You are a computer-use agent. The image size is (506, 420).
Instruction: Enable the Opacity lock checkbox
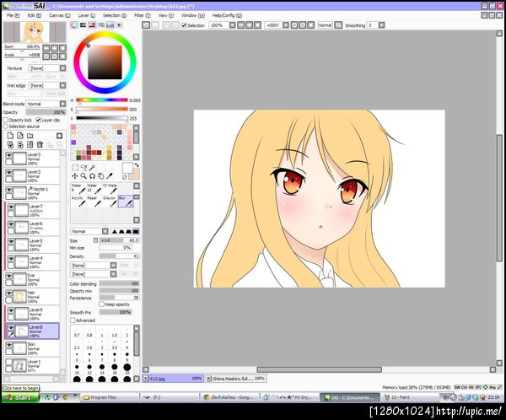(6, 120)
